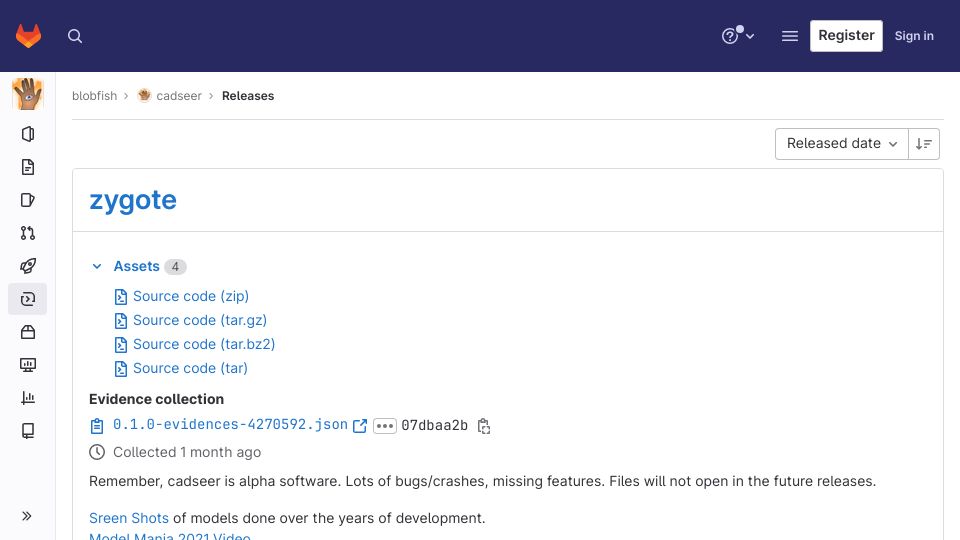Open Merge requests in sidebar
Image resolution: width=960 pixels, height=540 pixels.
pyautogui.click(x=28, y=233)
